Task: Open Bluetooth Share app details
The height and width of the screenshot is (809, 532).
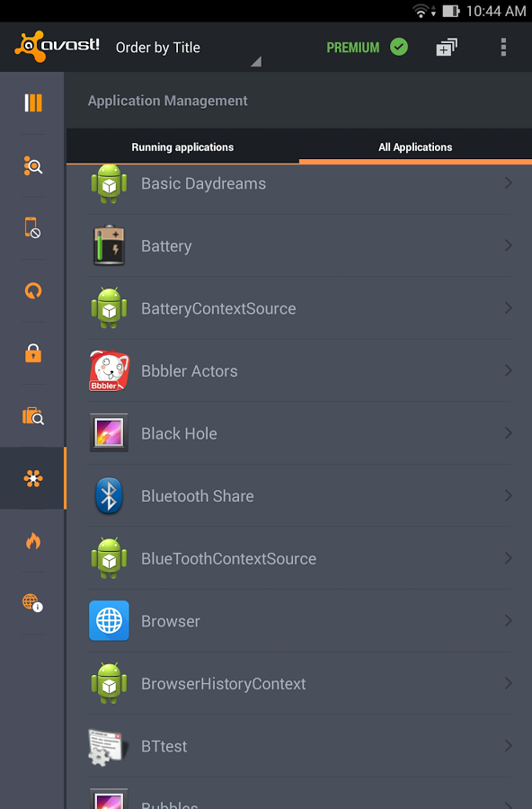Action: point(299,496)
